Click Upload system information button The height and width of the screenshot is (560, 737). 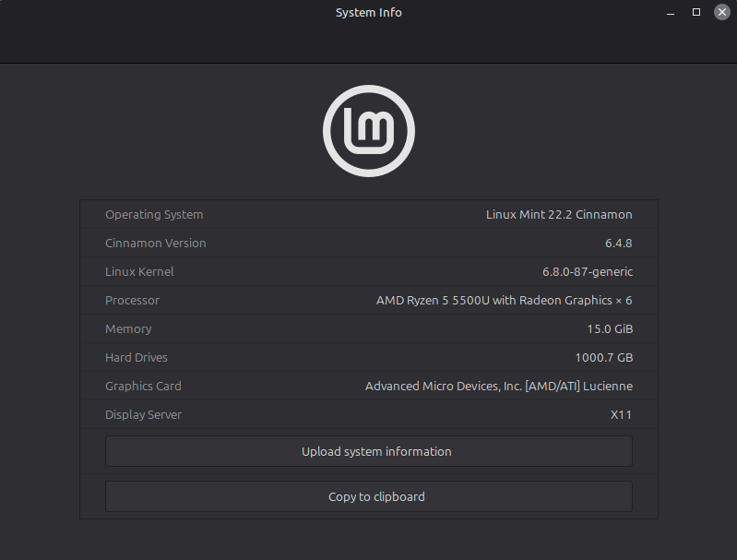tap(369, 451)
